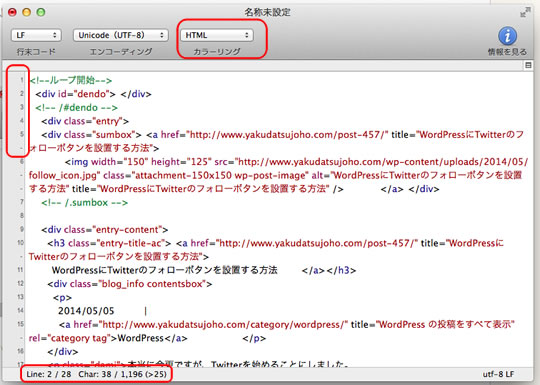Click the label 行末コード
Image resolution: width=540 pixels, height=385 pixels.
(x=36, y=52)
